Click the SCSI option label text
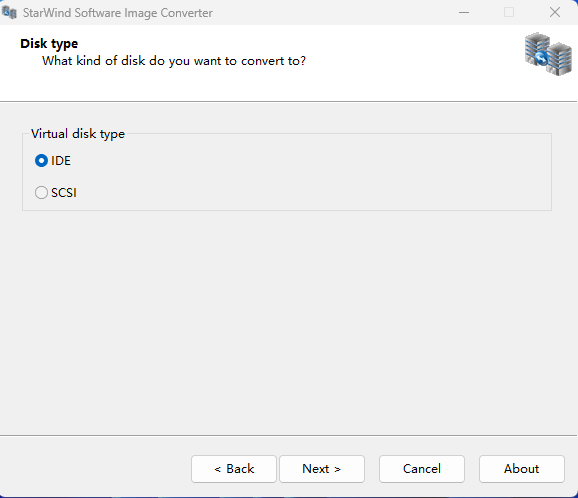The image size is (578, 498). pos(64,193)
